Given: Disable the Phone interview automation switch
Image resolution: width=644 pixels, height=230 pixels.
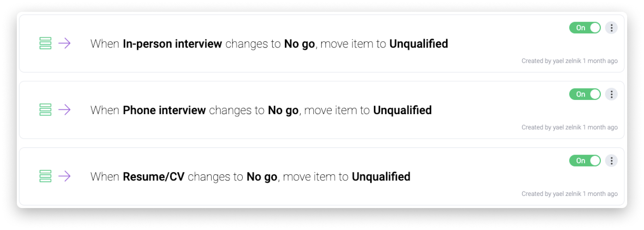Looking at the screenshot, I should [x=585, y=94].
